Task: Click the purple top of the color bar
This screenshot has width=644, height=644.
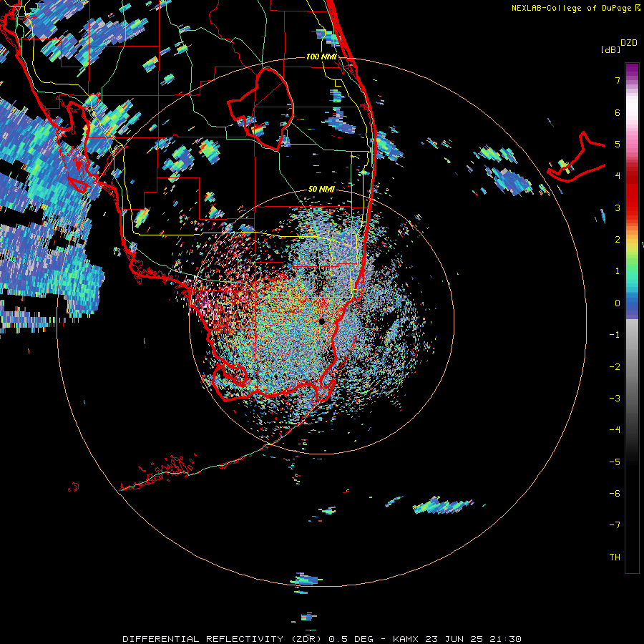Action: pos(632,70)
